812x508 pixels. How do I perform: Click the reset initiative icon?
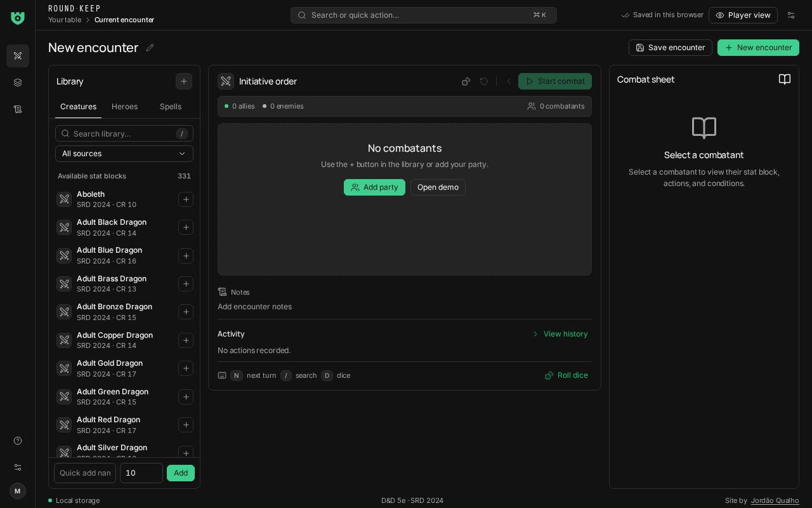pyautogui.click(x=484, y=81)
